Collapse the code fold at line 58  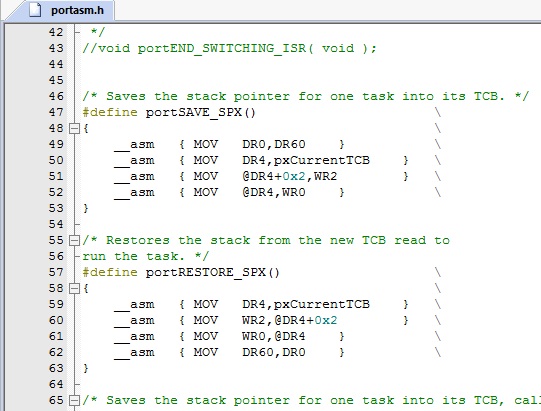point(74,288)
